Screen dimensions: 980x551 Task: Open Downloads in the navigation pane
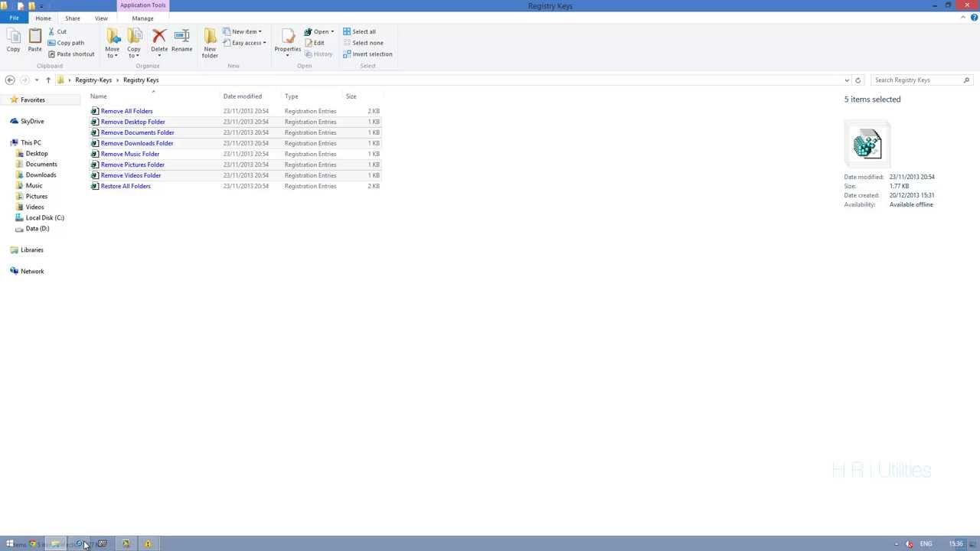click(41, 175)
